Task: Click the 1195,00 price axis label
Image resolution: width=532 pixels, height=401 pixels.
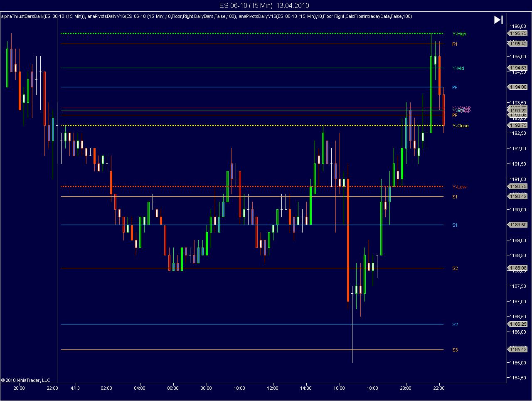Action: pos(518,57)
